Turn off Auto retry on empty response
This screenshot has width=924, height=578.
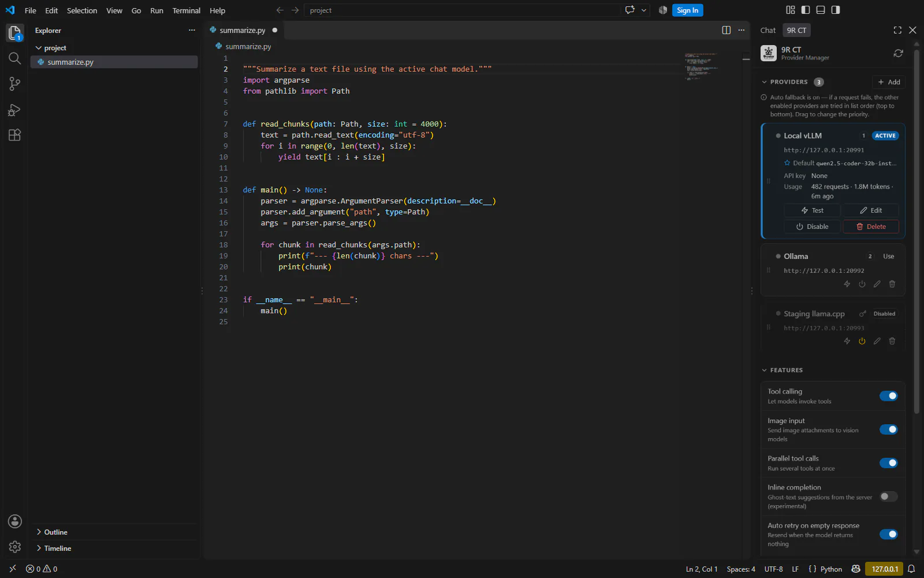pyautogui.click(x=889, y=534)
